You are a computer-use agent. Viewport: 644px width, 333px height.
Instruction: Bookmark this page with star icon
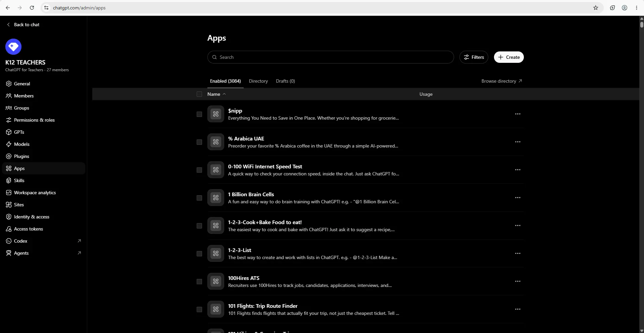596,8
